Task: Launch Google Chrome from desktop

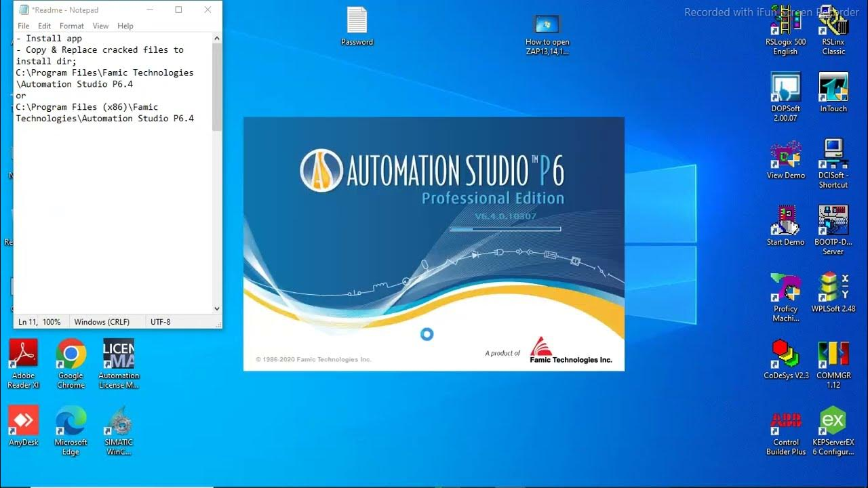Action: pos(71,364)
